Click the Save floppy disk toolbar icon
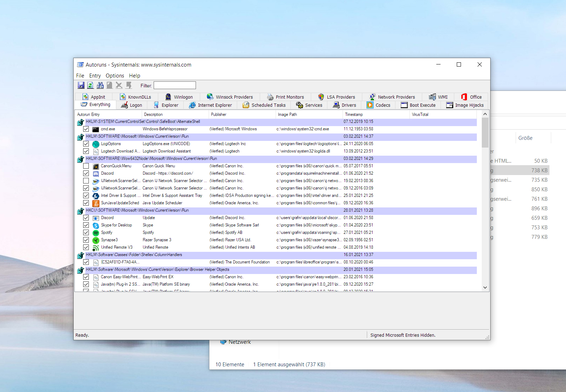Screen dimensions: 566x392 point(81,85)
